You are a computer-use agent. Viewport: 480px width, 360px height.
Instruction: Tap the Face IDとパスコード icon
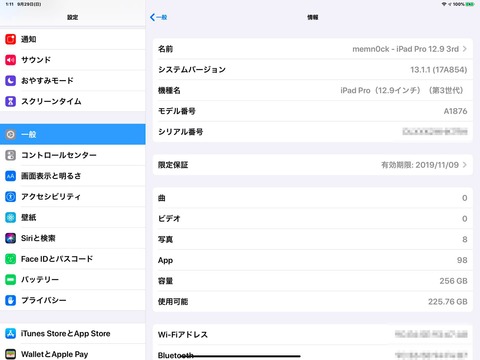click(x=10, y=259)
